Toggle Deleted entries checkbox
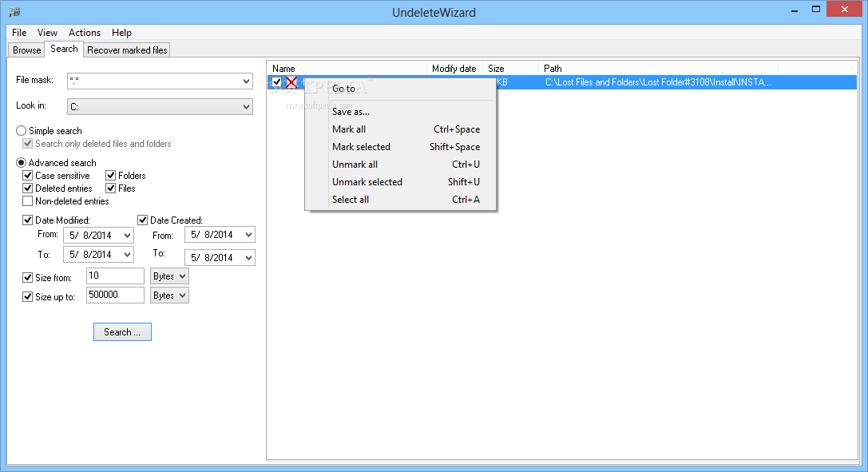The width and height of the screenshot is (868, 472). tap(28, 188)
